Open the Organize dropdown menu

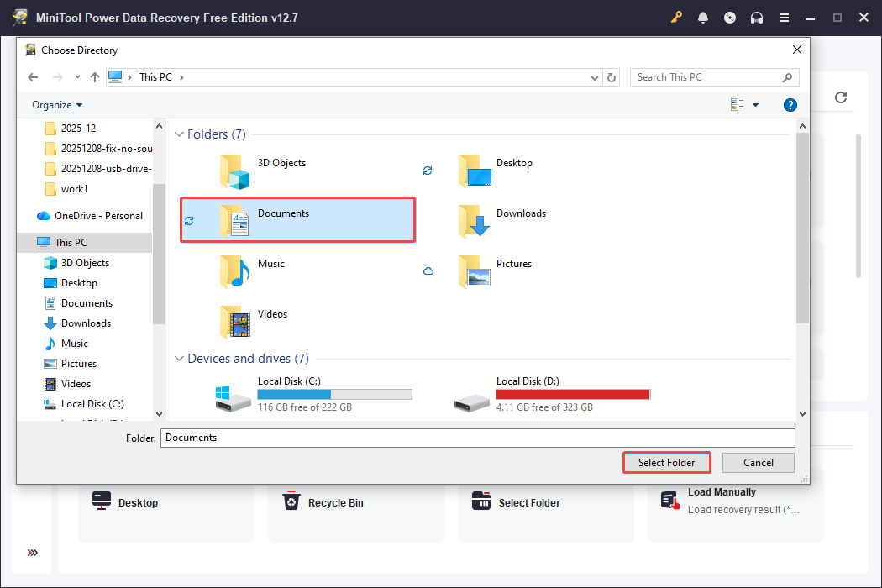click(57, 105)
